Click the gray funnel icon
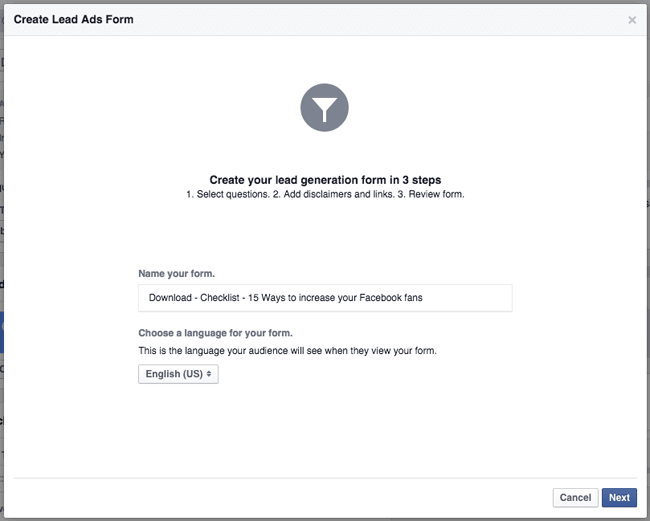The width and height of the screenshot is (650, 521). pyautogui.click(x=325, y=108)
